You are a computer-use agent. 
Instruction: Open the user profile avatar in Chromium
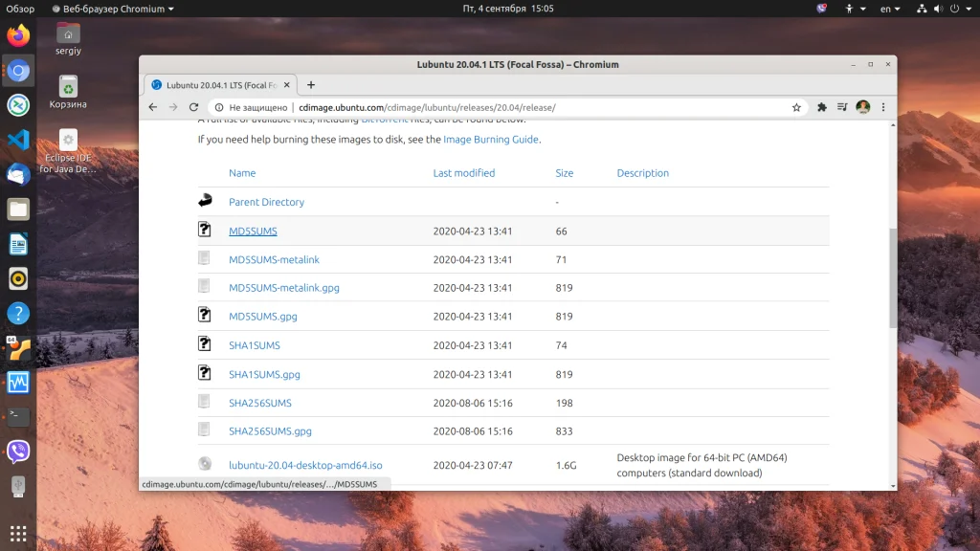[x=863, y=107]
